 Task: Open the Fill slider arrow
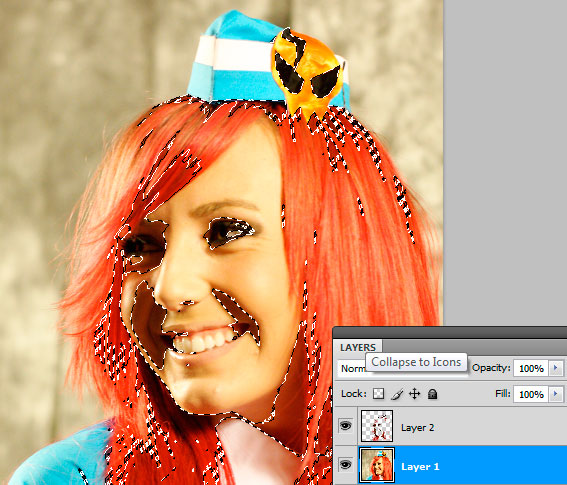[556, 394]
